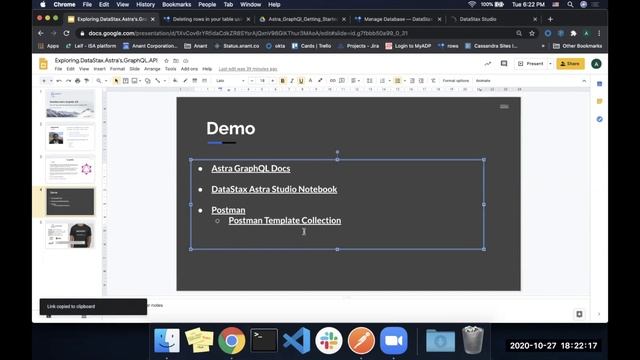Select the text box tool
The image size is (640, 360).
click(x=126, y=81)
